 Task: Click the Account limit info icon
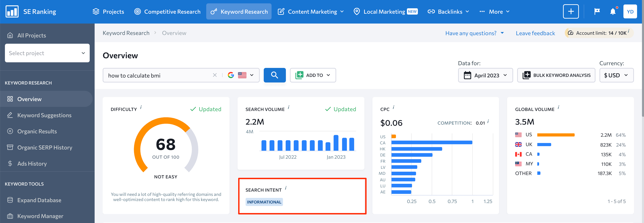[629, 31]
